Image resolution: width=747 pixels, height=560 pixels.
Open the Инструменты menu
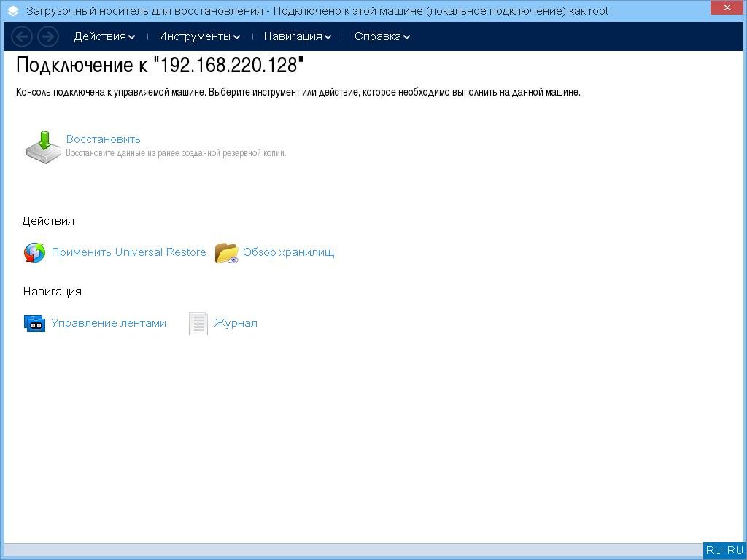pos(199,36)
